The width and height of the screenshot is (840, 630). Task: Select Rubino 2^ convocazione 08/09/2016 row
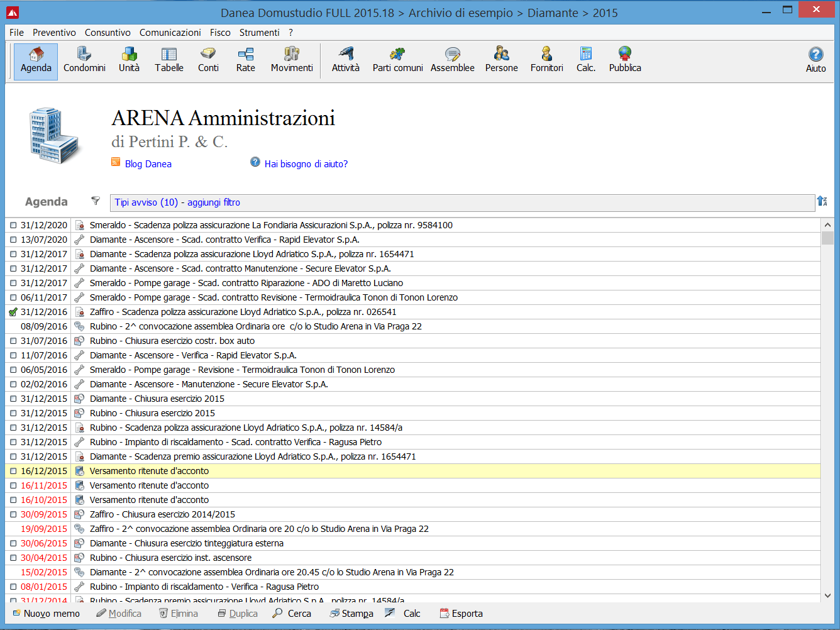[412, 326]
